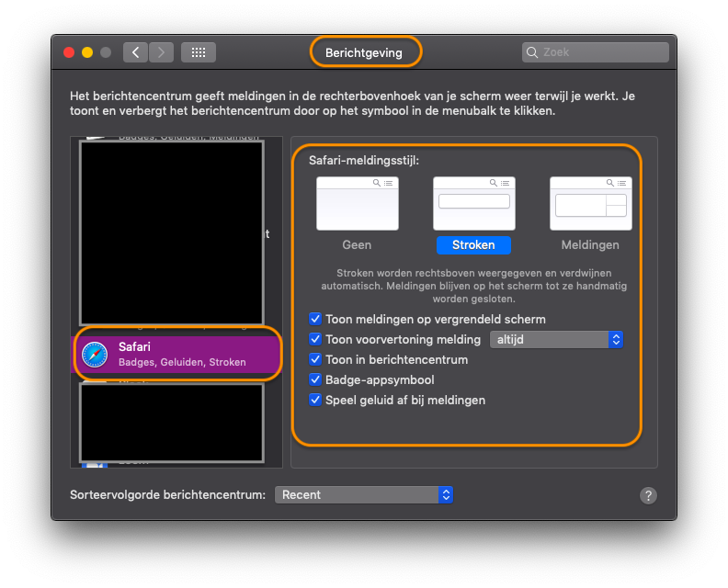This screenshot has height=588, width=728.
Task: Toggle Toon voorvertoning melding checkbox
Action: pyautogui.click(x=315, y=339)
